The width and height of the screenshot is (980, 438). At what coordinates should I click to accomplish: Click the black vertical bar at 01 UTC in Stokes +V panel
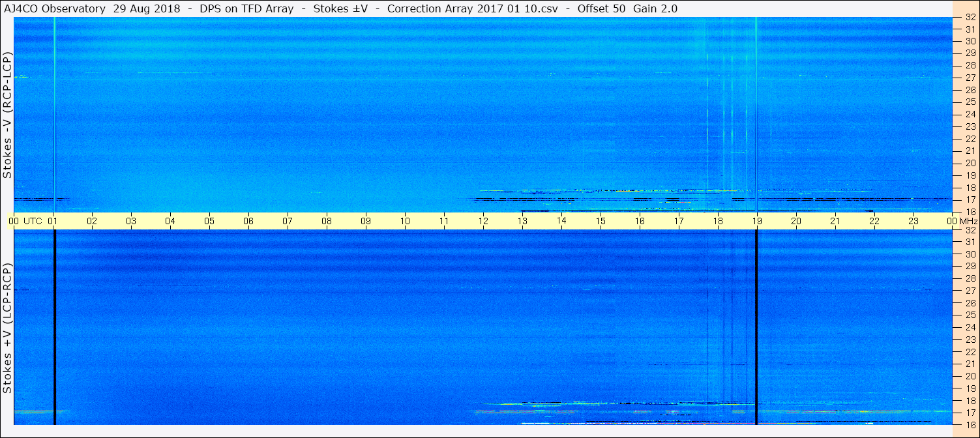click(x=54, y=327)
